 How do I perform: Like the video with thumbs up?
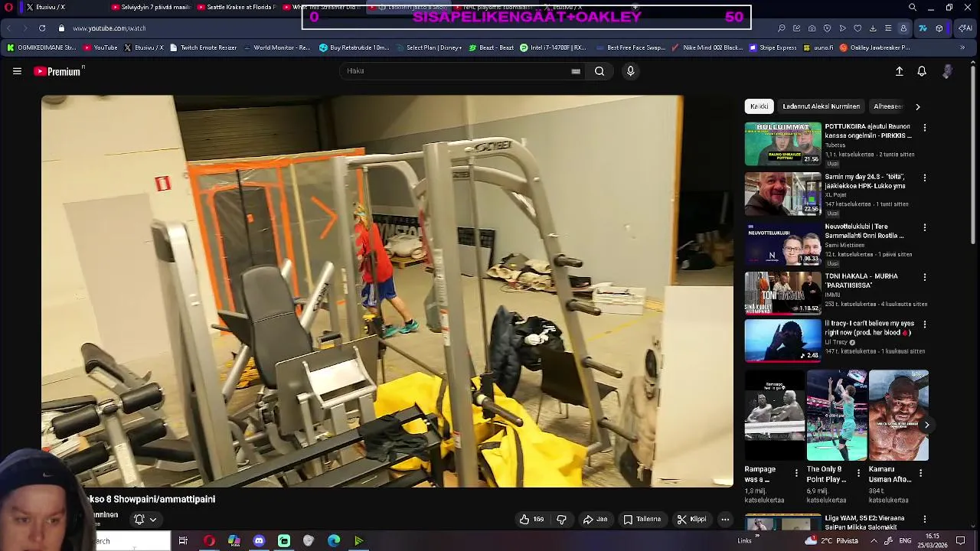point(531,519)
